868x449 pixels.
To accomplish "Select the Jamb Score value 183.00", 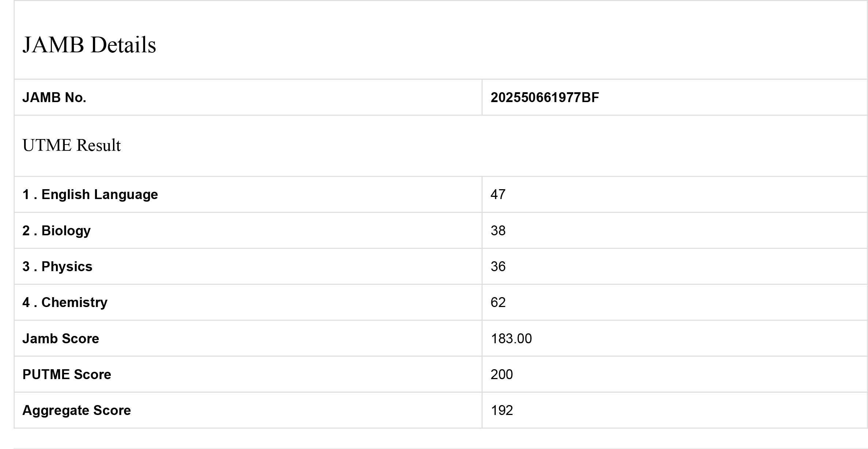I will [x=511, y=339].
